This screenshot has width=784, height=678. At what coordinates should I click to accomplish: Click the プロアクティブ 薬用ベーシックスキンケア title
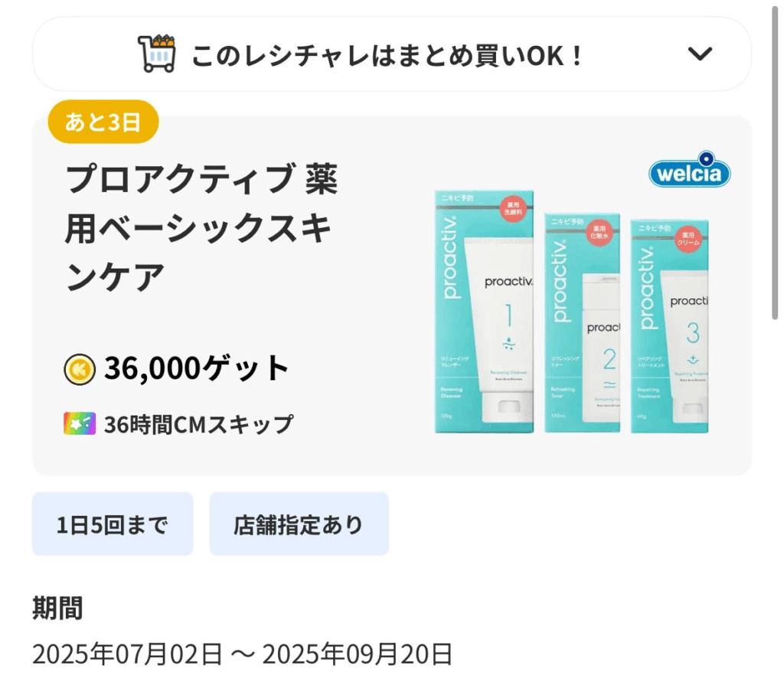point(201,228)
